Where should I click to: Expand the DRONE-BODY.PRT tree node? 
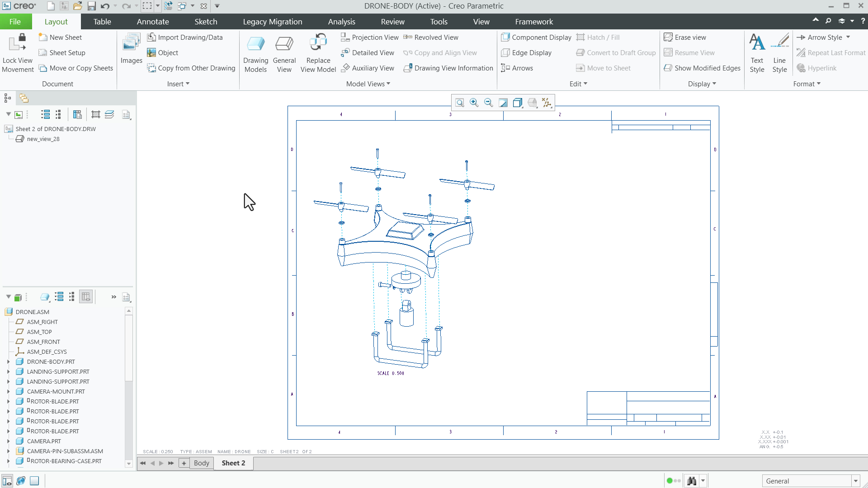point(8,361)
